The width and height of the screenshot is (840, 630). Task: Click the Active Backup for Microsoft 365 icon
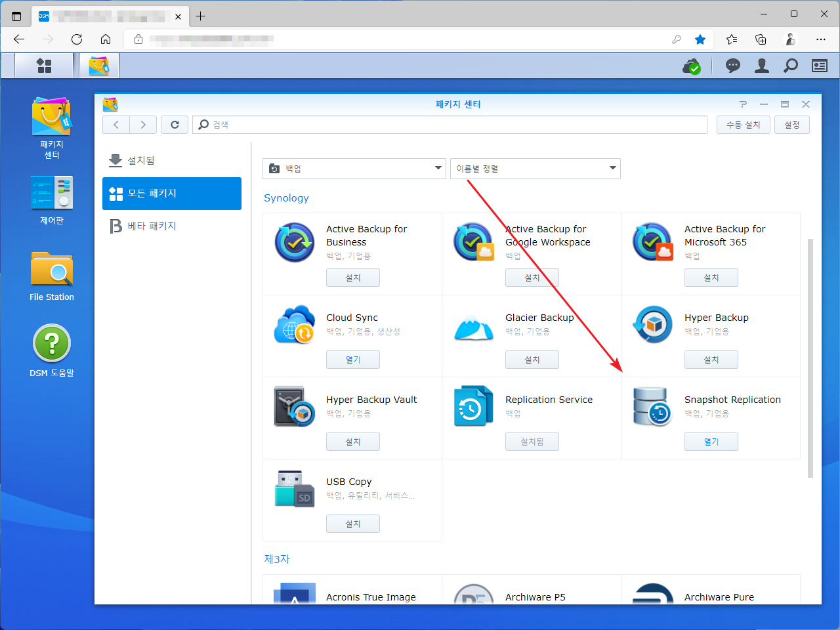coord(653,242)
